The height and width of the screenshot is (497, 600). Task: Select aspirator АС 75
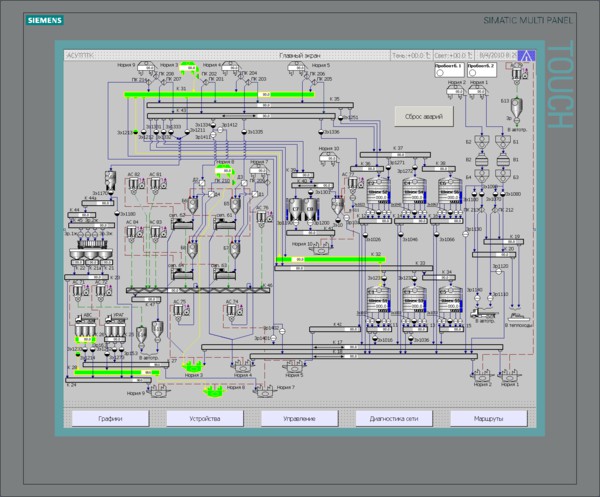point(179,311)
